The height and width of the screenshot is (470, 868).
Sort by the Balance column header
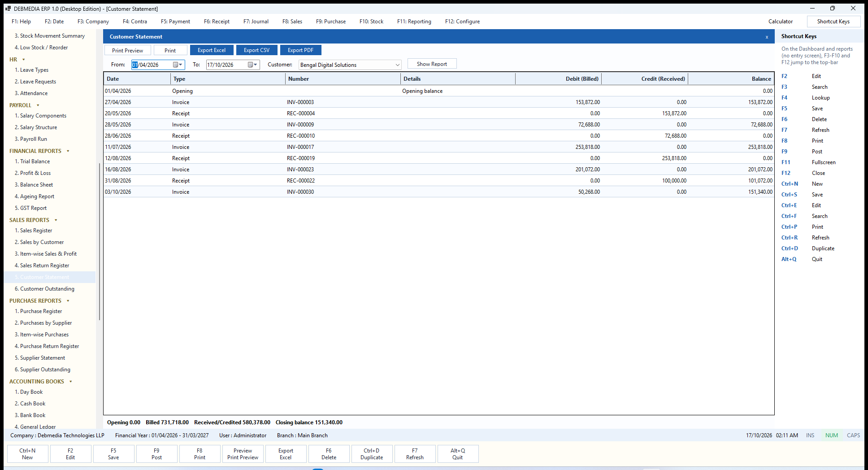731,79
